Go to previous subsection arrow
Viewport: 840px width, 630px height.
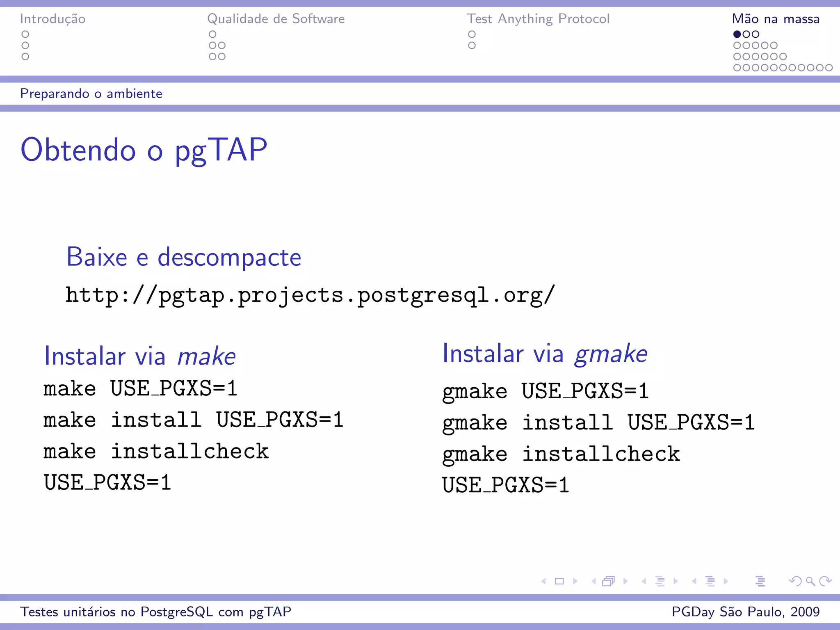[644, 581]
